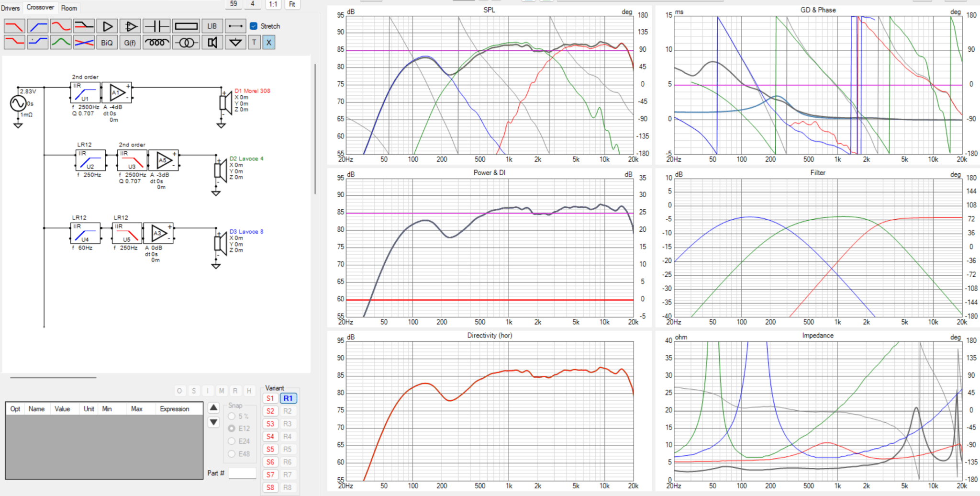Switch to variant S2
980x496 pixels.
(x=270, y=411)
